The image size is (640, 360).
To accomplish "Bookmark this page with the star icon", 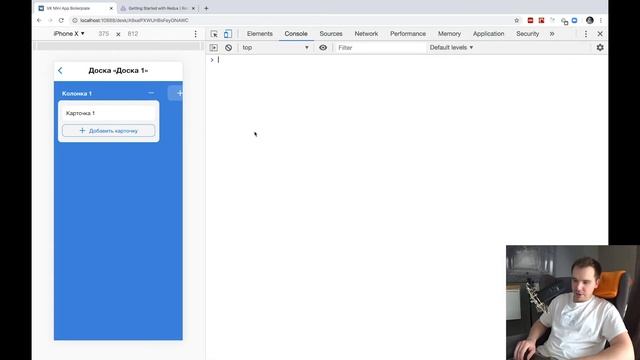I will (517, 20).
